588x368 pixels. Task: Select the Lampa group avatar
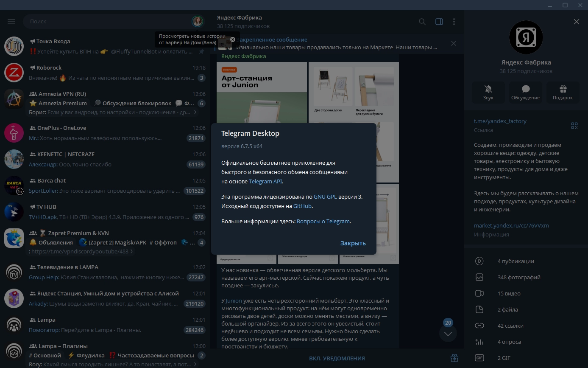point(14,325)
